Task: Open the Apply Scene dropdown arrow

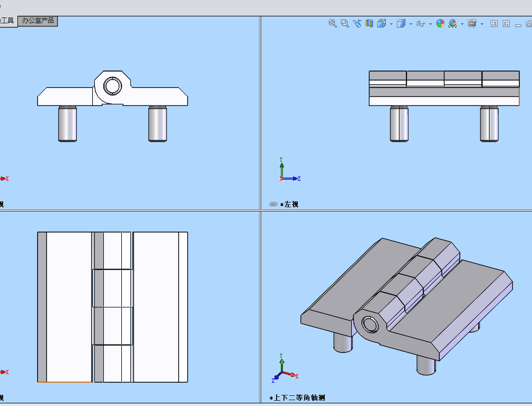Action: [x=462, y=24]
